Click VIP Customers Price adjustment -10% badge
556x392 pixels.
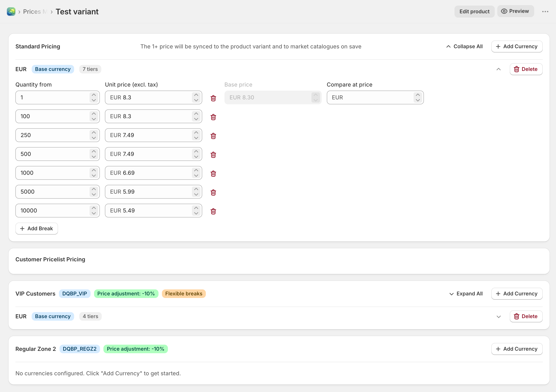pyautogui.click(x=126, y=294)
